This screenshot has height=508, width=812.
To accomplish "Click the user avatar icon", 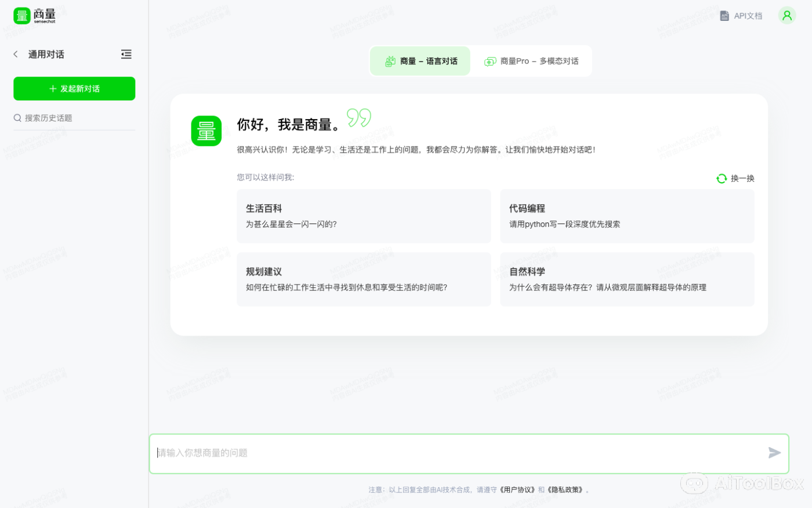I will (786, 15).
